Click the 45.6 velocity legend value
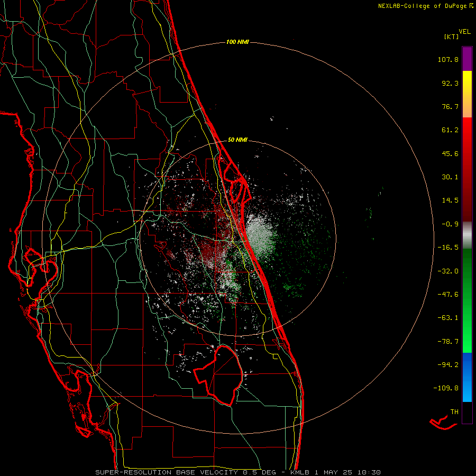Screen dimensions: 476x476 pos(450,153)
